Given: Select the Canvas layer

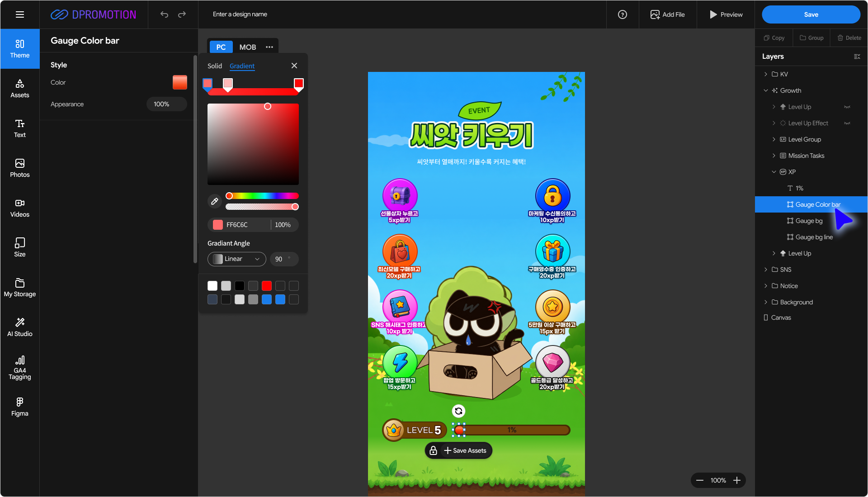Looking at the screenshot, I should click(x=811, y=317).
